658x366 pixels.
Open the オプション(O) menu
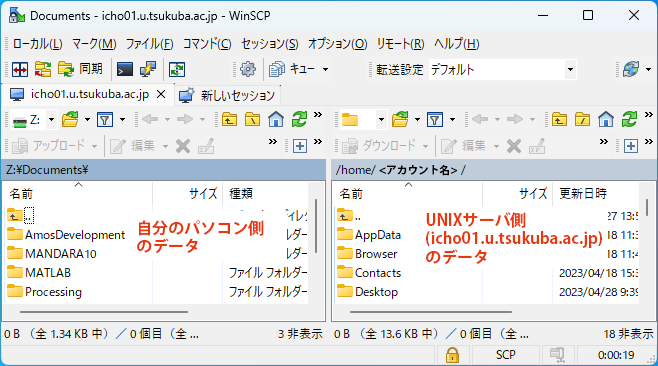click(x=337, y=44)
